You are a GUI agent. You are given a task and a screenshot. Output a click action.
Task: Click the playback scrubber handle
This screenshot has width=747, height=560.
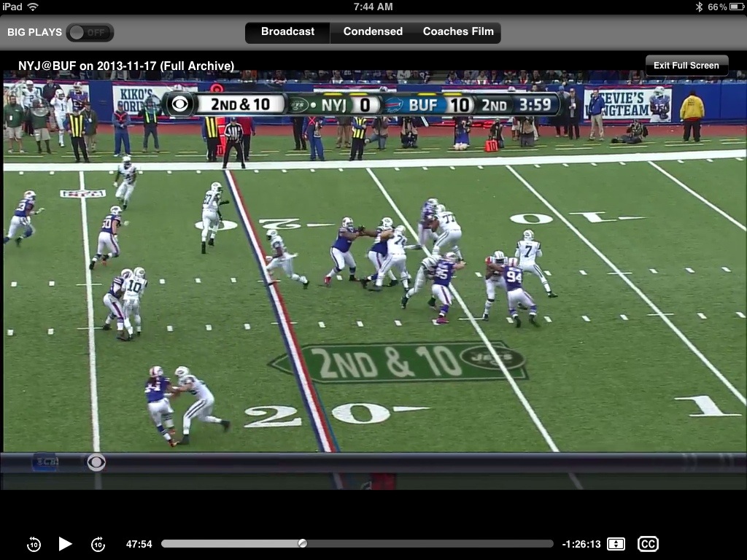(x=303, y=543)
